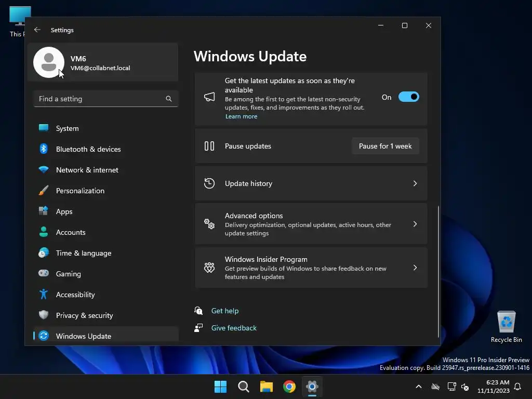Go to Personalization settings
Image resolution: width=532 pixels, height=399 pixels.
click(106, 191)
